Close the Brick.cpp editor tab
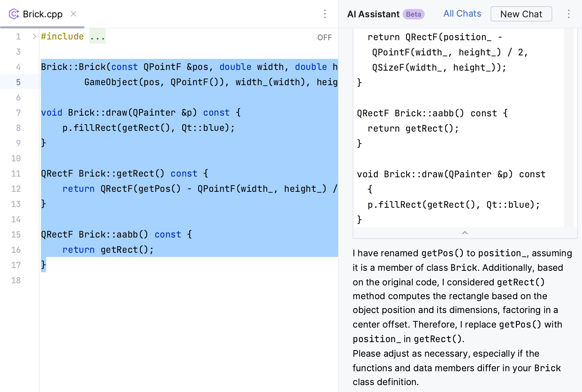This screenshot has height=392, width=582. (73, 14)
